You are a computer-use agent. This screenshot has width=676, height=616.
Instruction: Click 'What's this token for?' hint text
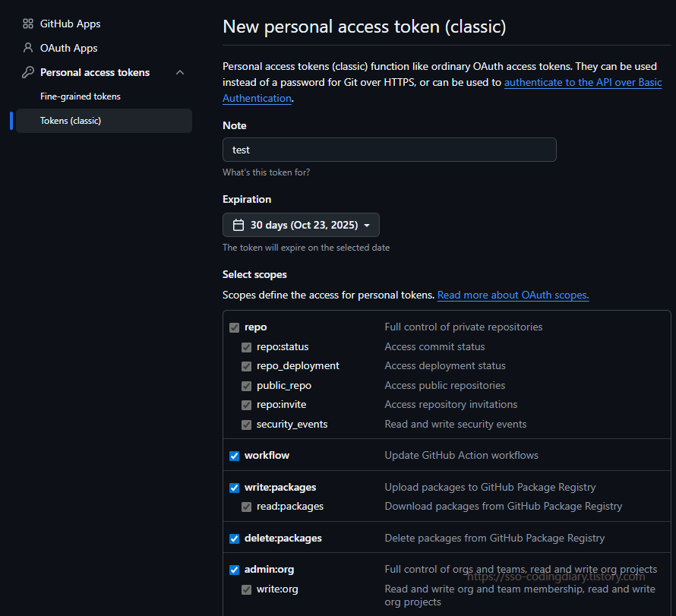[x=266, y=172]
